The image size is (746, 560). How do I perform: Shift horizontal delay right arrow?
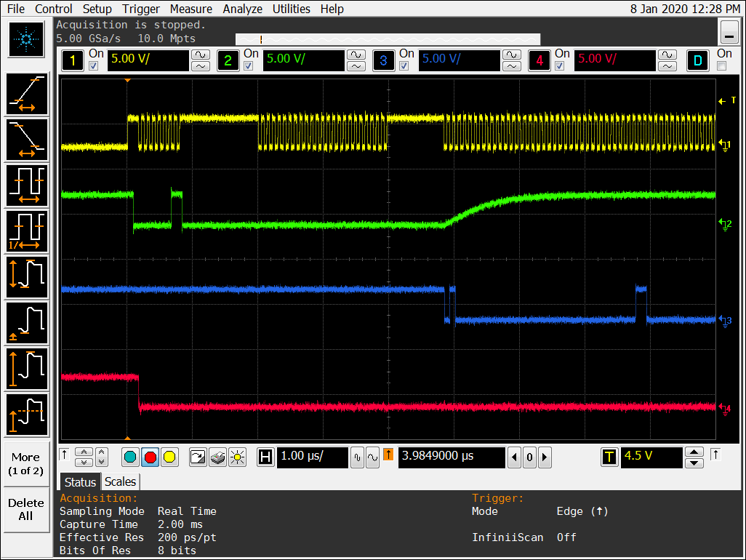coord(545,457)
